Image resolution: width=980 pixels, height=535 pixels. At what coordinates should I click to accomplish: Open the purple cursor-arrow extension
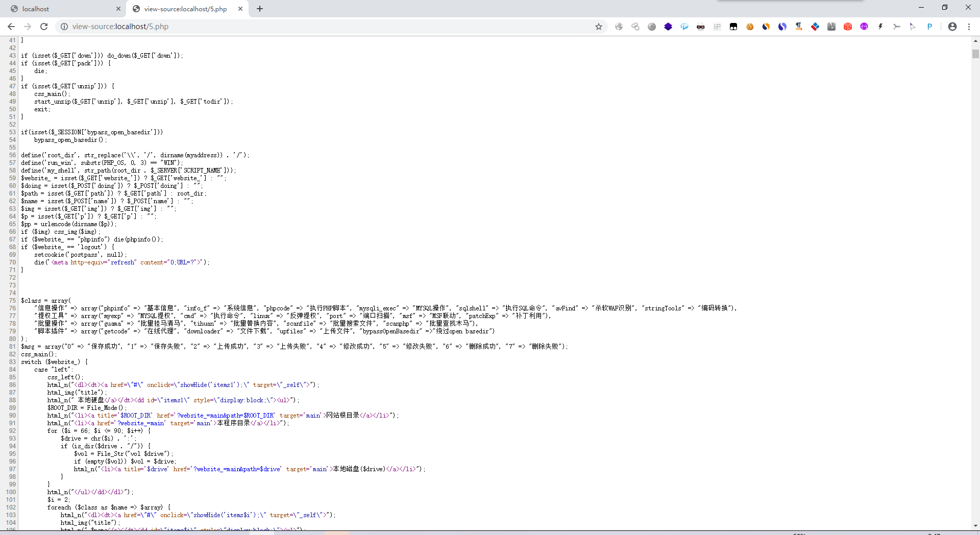913,27
